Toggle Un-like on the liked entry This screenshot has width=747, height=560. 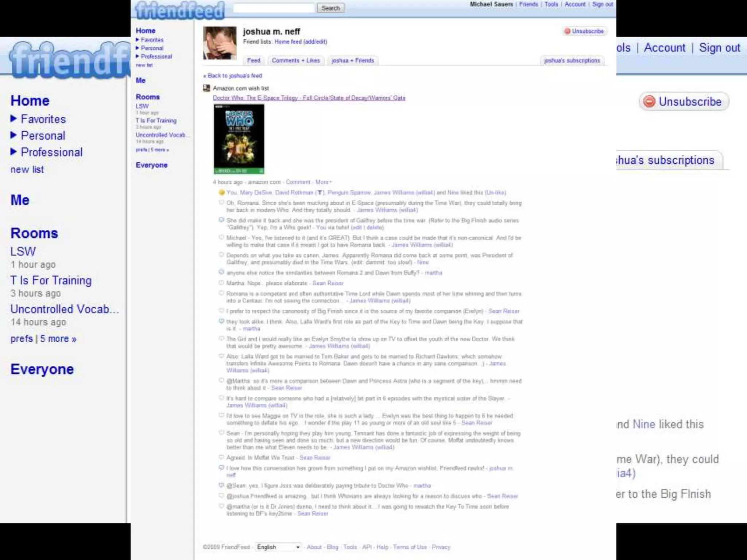point(495,192)
